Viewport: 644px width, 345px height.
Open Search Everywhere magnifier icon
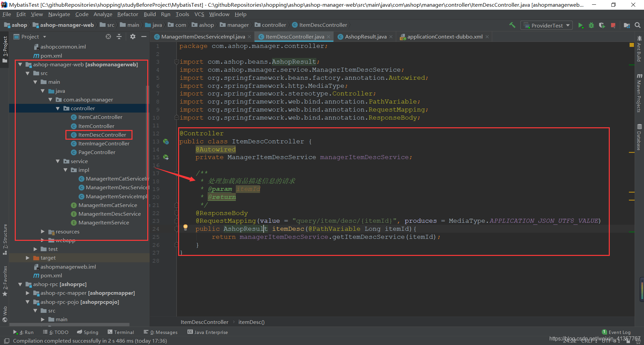tap(638, 25)
